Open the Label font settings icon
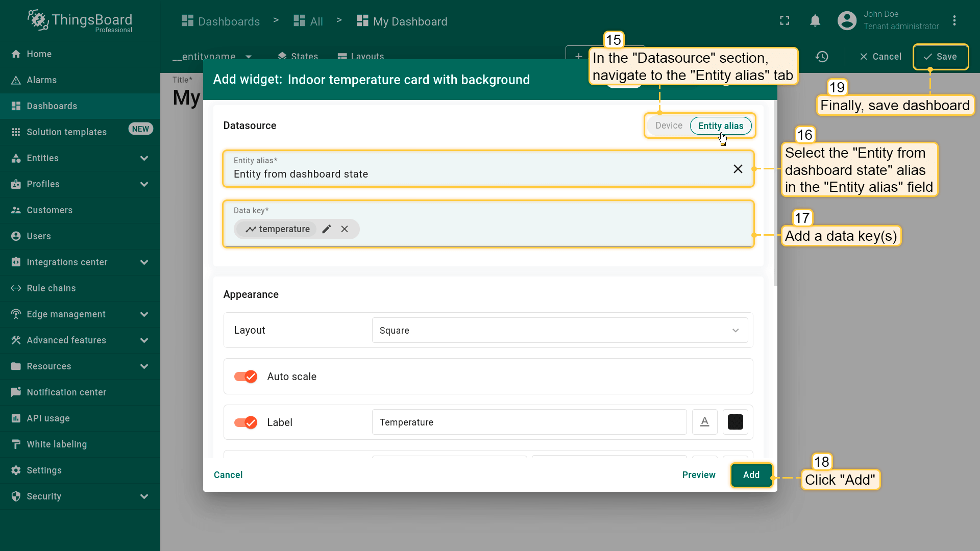This screenshot has height=551, width=980. tap(704, 422)
